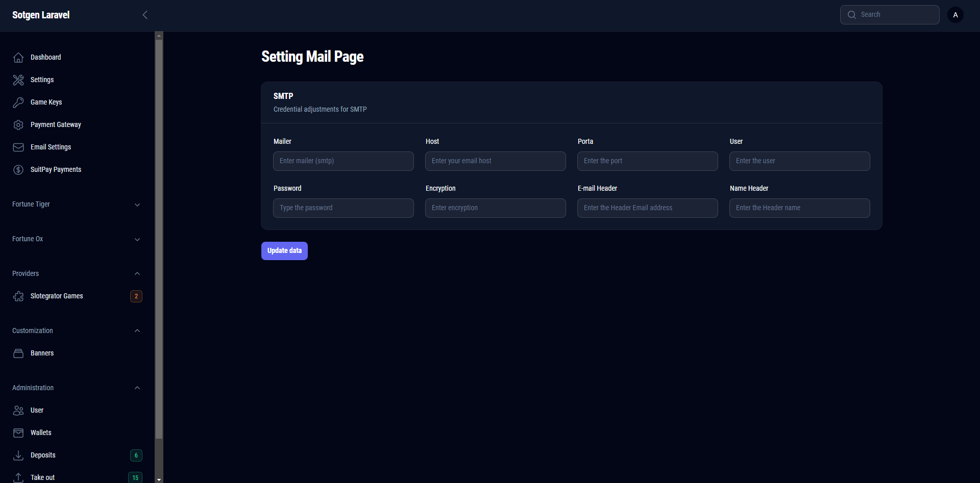Go to the Take out page
The height and width of the screenshot is (483, 980).
point(42,477)
